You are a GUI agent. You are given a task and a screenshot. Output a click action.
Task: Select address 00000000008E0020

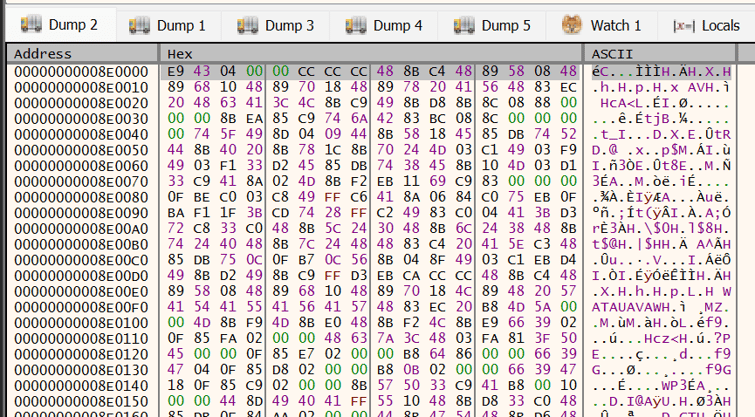click(81, 103)
